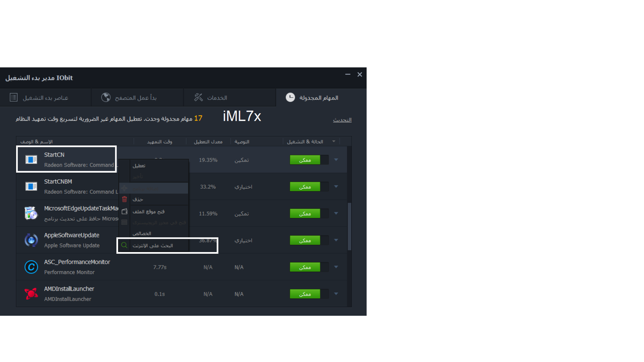
Task: Switch to the الخدمات tab
Action: pyautogui.click(x=229, y=98)
